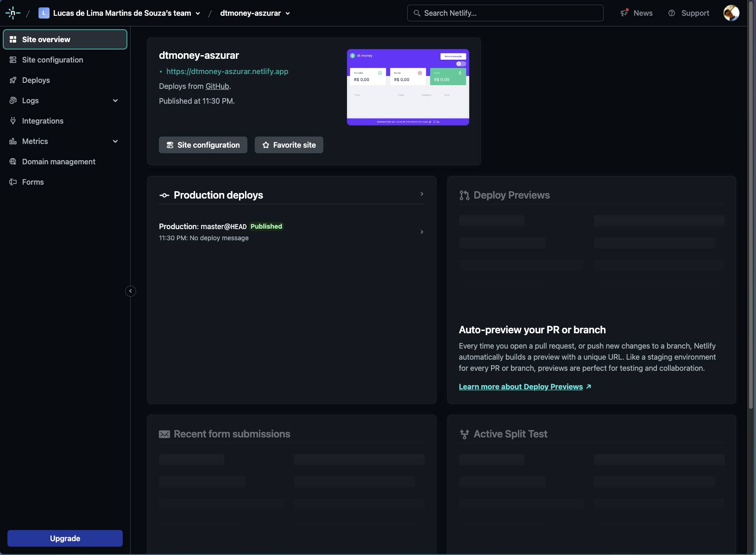Click the Deploy Previews pull request icon

(464, 195)
